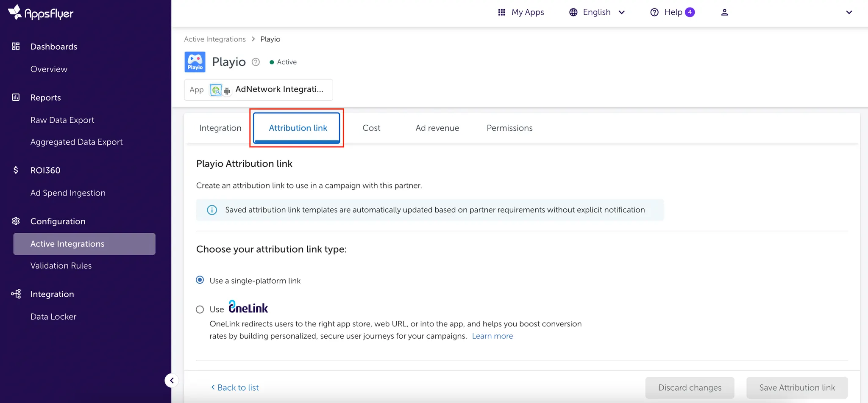Open Validation Rules in sidebar
The width and height of the screenshot is (868, 403).
[x=61, y=265]
